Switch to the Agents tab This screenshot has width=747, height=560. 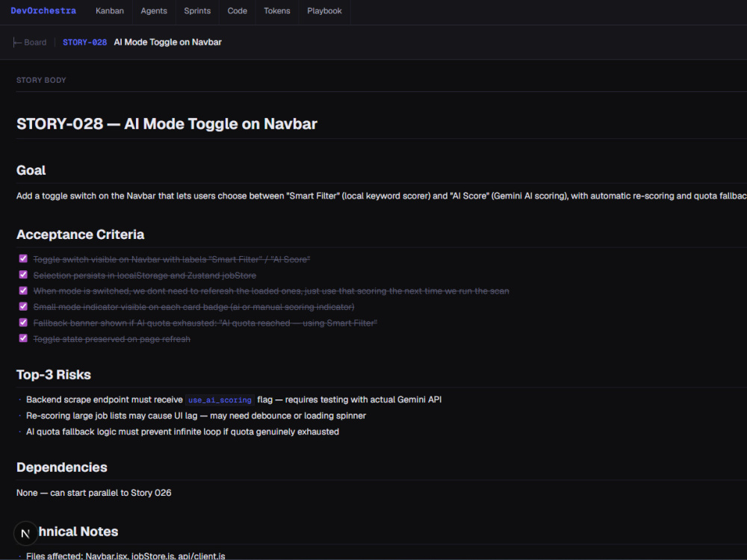point(154,11)
